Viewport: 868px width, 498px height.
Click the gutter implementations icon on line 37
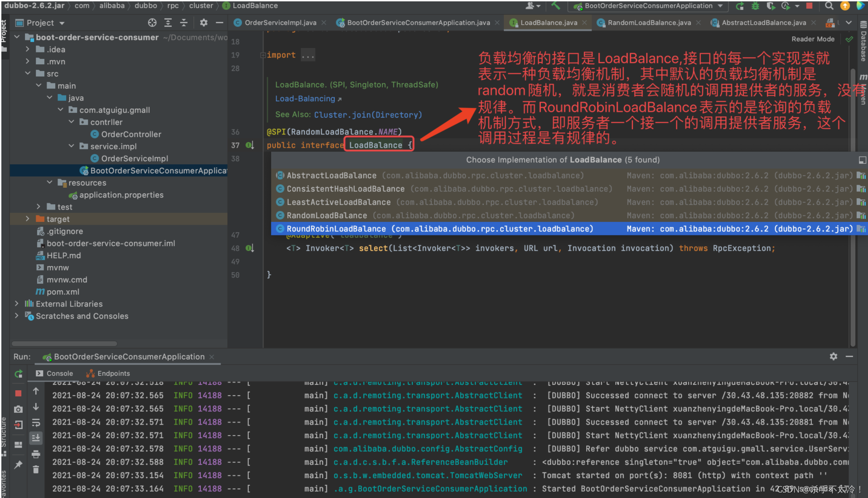click(250, 145)
